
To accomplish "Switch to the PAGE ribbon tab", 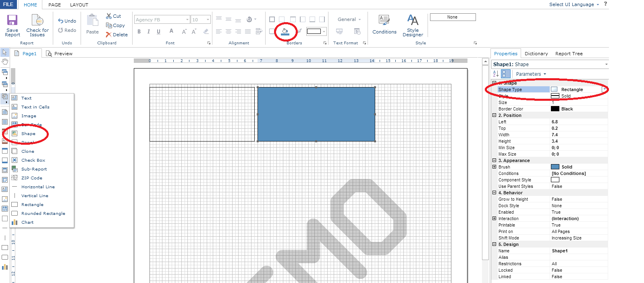I will (x=54, y=5).
